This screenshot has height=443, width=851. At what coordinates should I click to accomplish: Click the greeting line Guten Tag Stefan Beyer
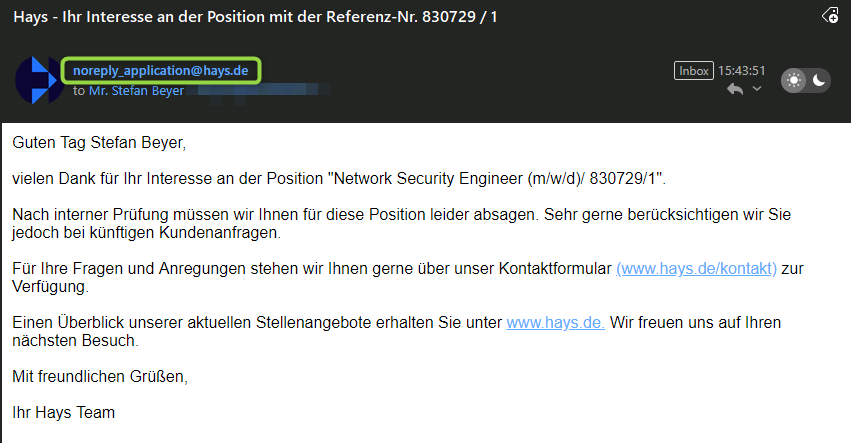tap(99, 143)
